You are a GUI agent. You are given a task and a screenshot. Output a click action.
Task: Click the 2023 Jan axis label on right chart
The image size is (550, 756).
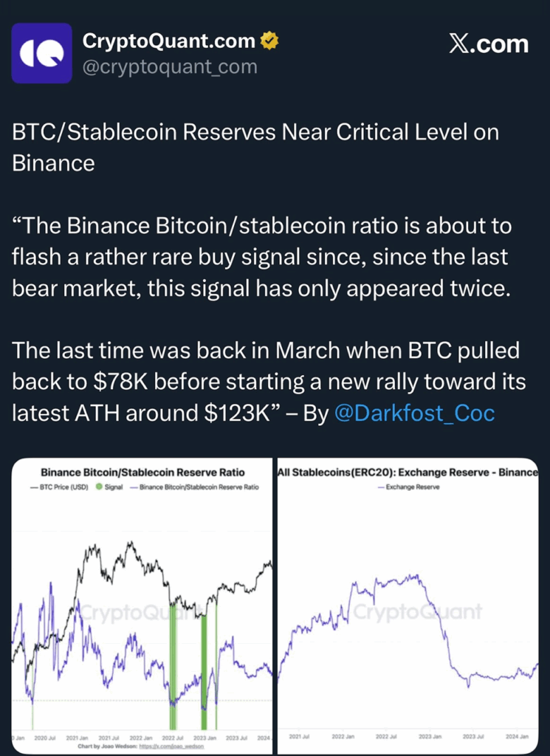pos(430,737)
